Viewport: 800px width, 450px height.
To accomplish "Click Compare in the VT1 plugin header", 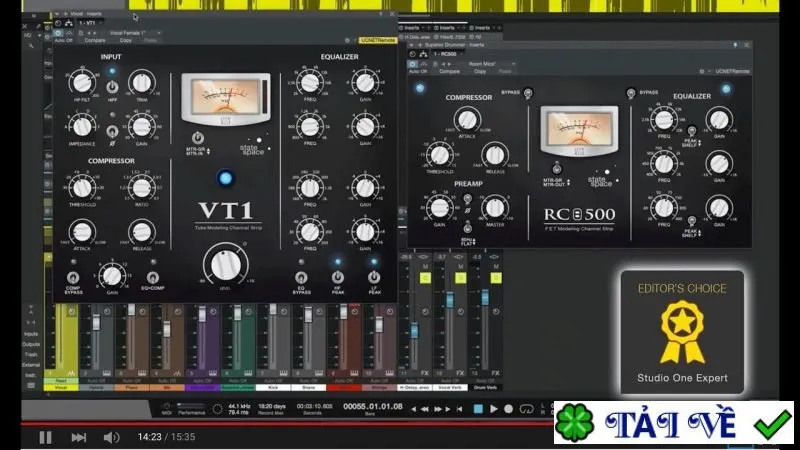I will [95, 40].
